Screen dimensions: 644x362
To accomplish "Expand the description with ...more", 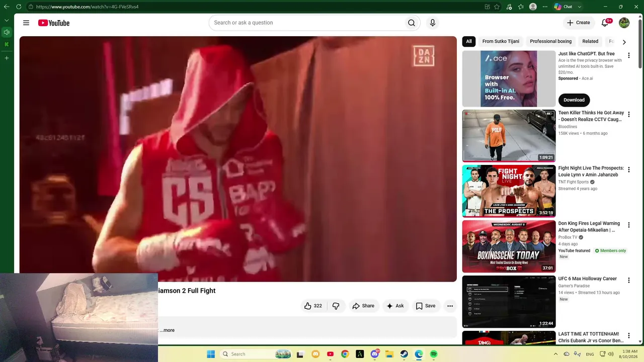I will [167, 330].
